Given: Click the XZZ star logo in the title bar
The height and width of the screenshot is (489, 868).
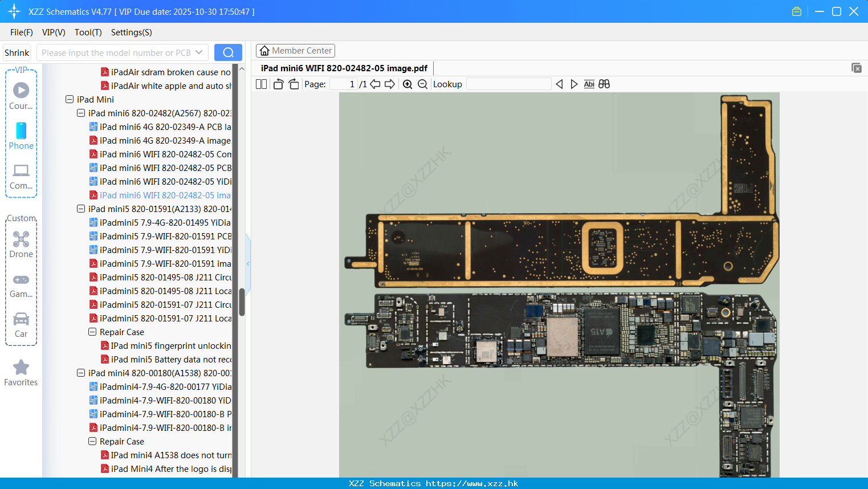Looking at the screenshot, I should [14, 11].
